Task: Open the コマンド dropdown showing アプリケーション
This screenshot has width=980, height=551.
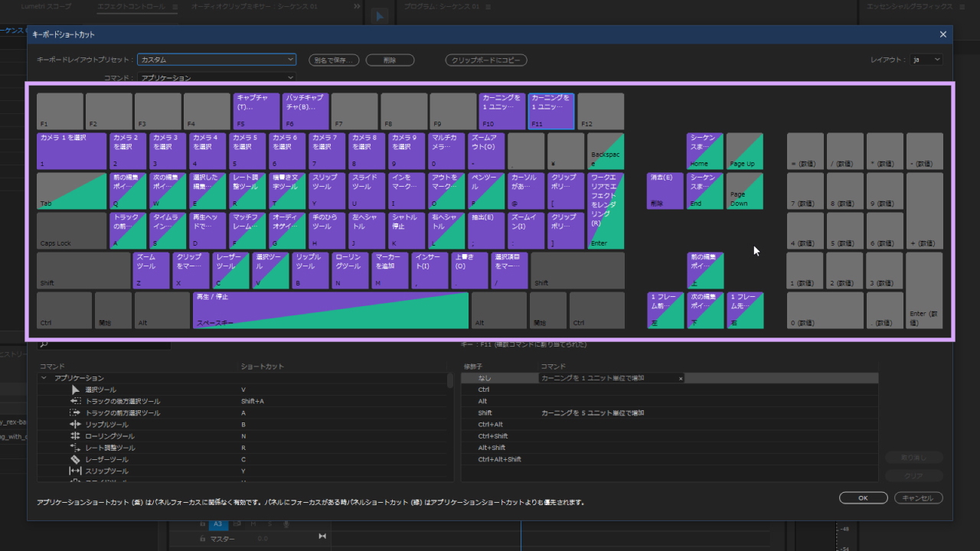Action: click(x=217, y=77)
